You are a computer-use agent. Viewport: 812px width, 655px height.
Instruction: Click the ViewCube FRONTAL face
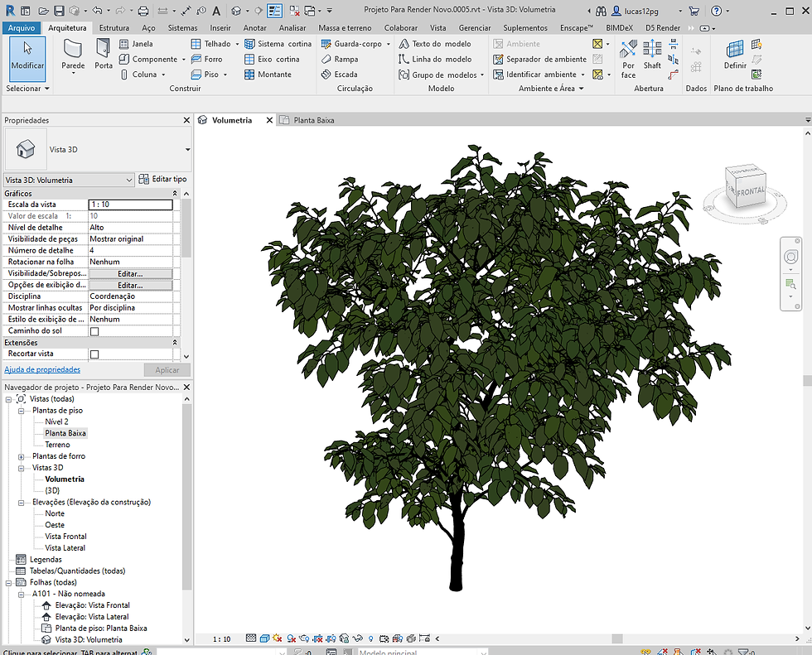pos(751,191)
